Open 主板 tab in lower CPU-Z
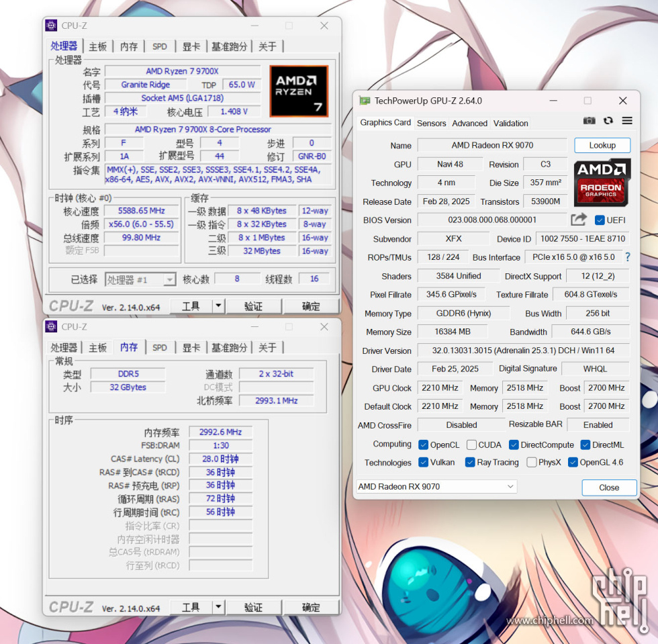The image size is (658, 644). pyautogui.click(x=98, y=347)
